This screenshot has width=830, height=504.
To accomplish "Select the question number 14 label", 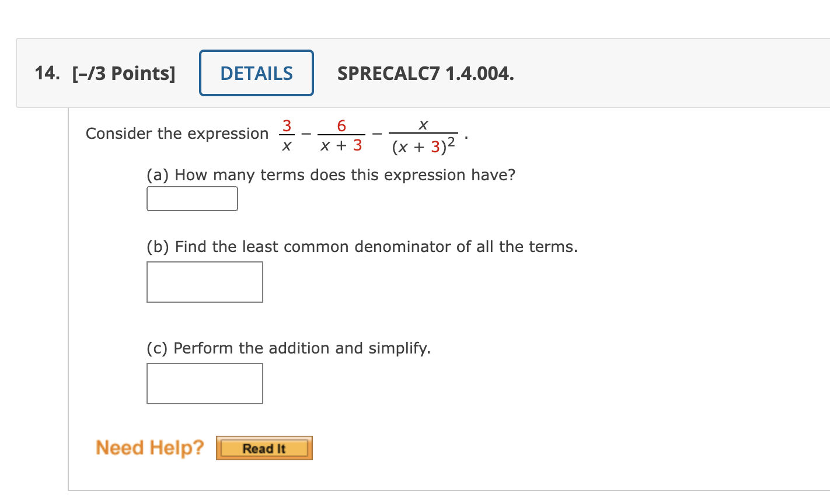I will (x=46, y=73).
